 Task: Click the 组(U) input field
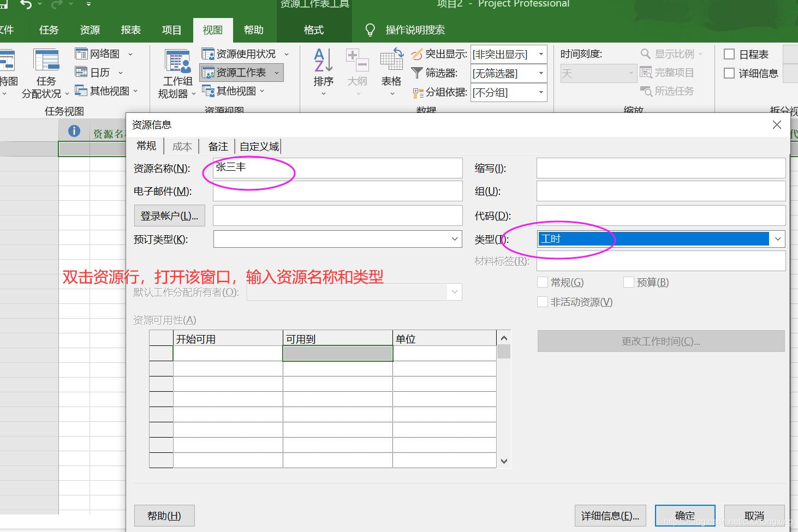[661, 191]
